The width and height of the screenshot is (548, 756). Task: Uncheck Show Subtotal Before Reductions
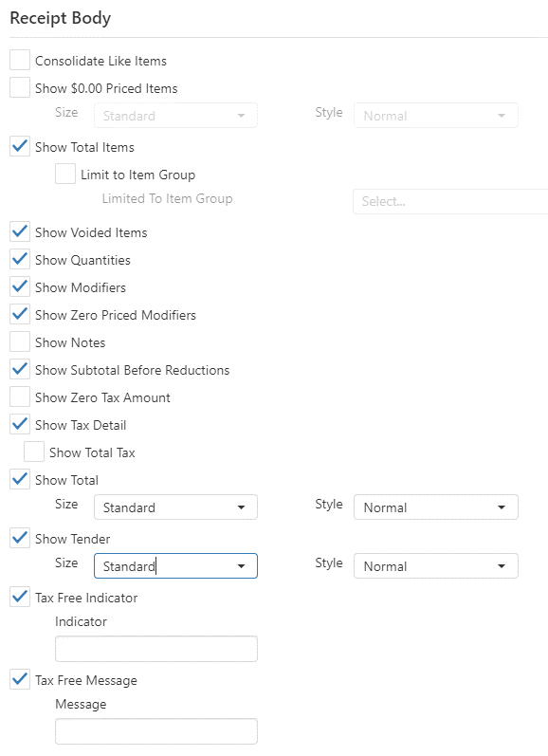coord(20,369)
